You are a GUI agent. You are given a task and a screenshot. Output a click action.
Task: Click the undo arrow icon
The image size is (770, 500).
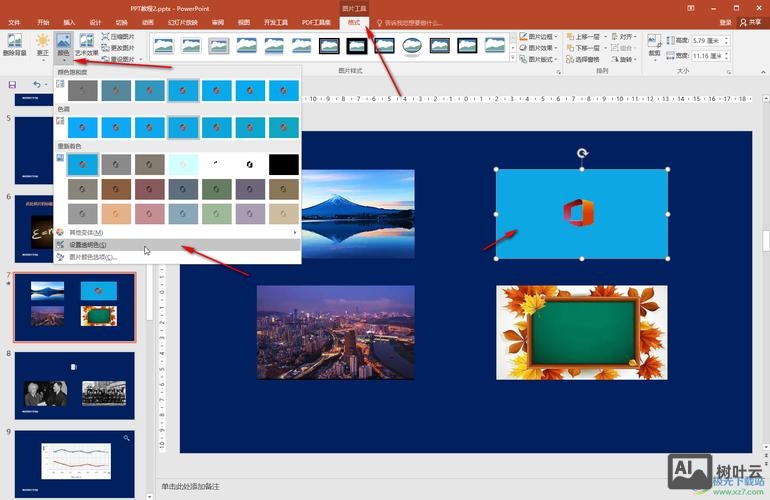point(36,85)
